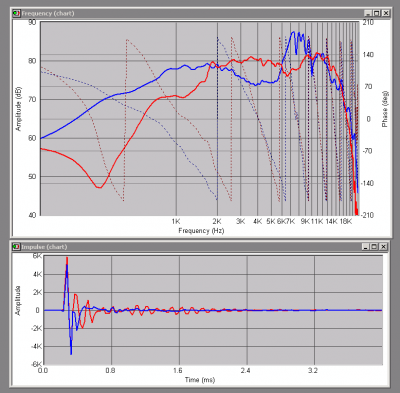Image resolution: width=400 pixels, height=393 pixels.
Task: Click the 4K frequency tick label
Action: click(257, 221)
